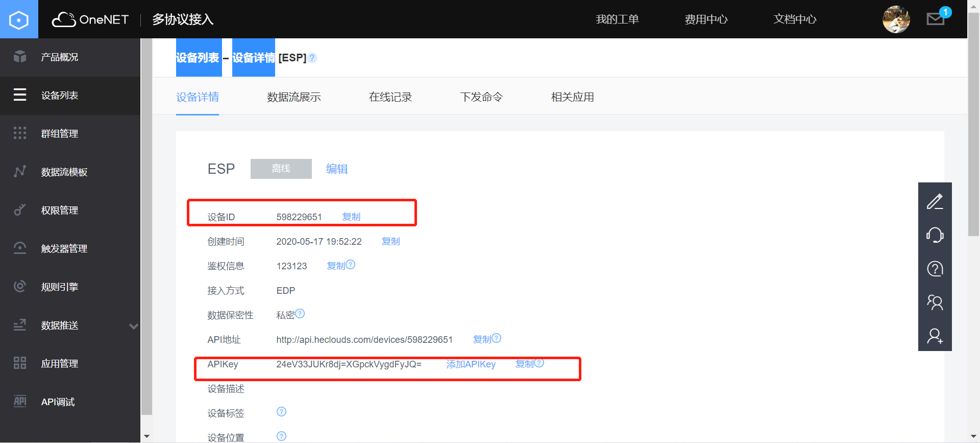This screenshot has height=443, width=980.
Task: Open the mail notifications envelope icon
Action: pos(935,19)
